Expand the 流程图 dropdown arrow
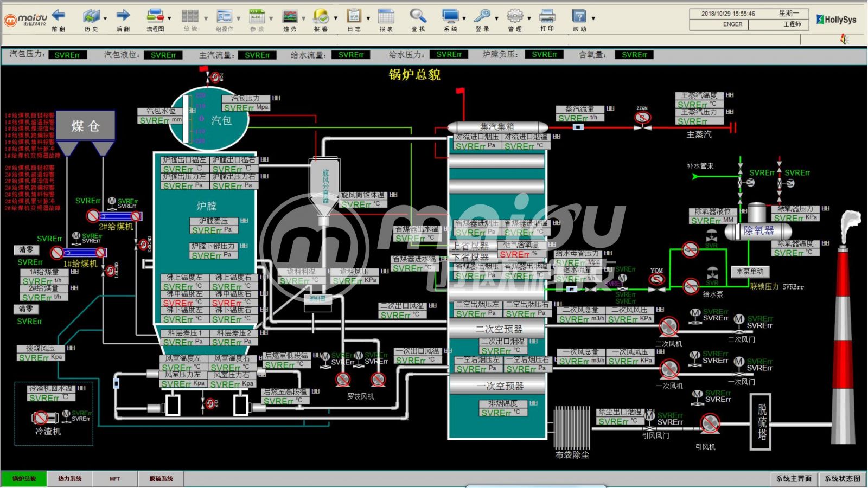868x488 pixels. 169,18
